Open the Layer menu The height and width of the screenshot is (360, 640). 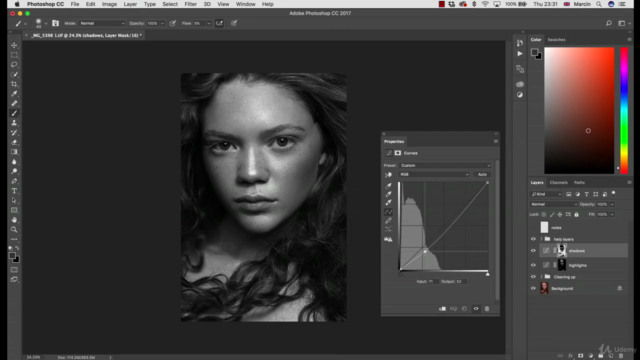(x=130, y=4)
